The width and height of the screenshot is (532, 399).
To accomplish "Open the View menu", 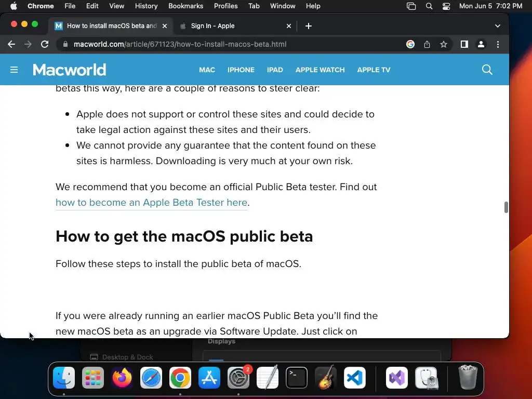I will point(116,6).
